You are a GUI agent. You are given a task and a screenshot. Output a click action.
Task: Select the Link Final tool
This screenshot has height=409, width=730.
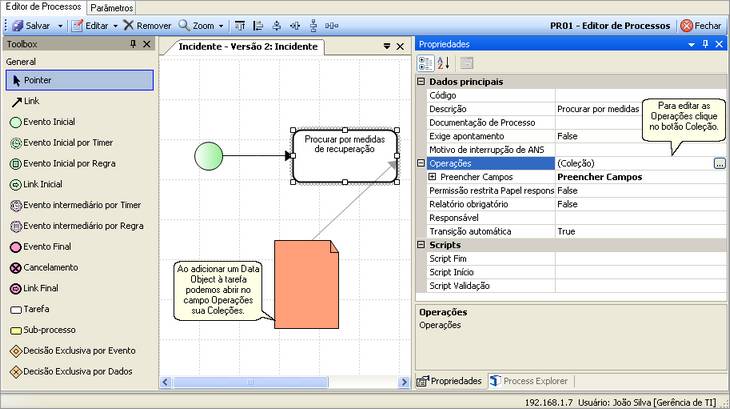point(80,288)
